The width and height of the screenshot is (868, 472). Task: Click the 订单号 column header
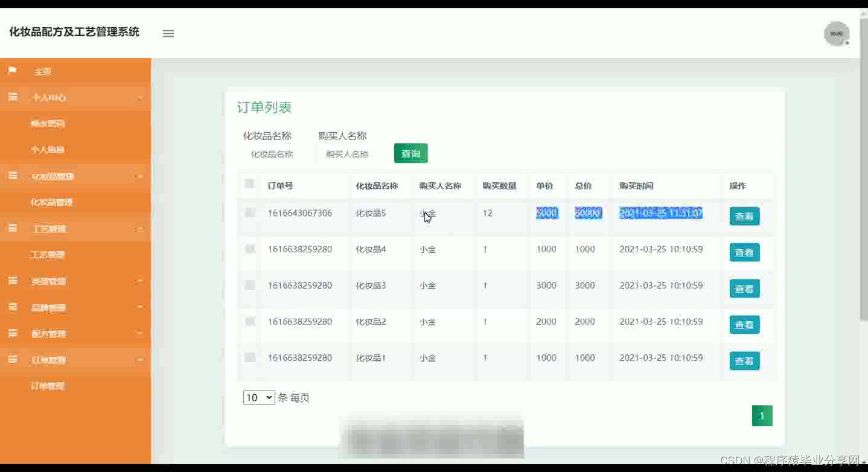(281, 185)
